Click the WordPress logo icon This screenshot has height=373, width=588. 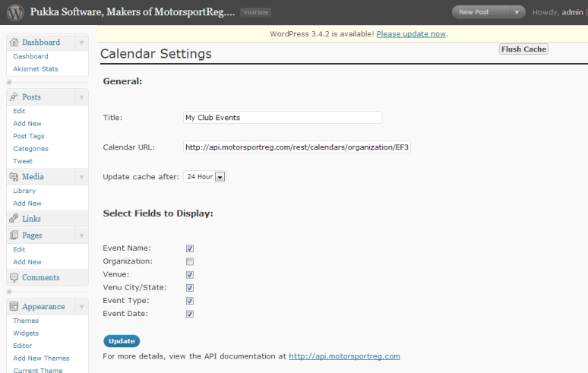pos(14,12)
